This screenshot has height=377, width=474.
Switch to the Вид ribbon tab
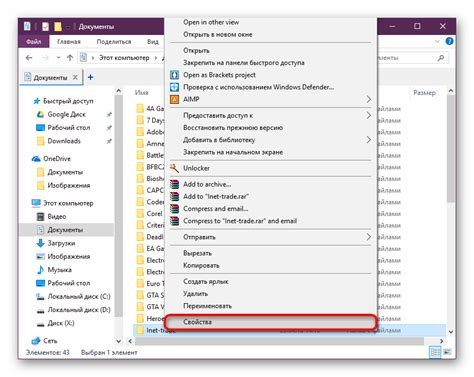[x=153, y=42]
